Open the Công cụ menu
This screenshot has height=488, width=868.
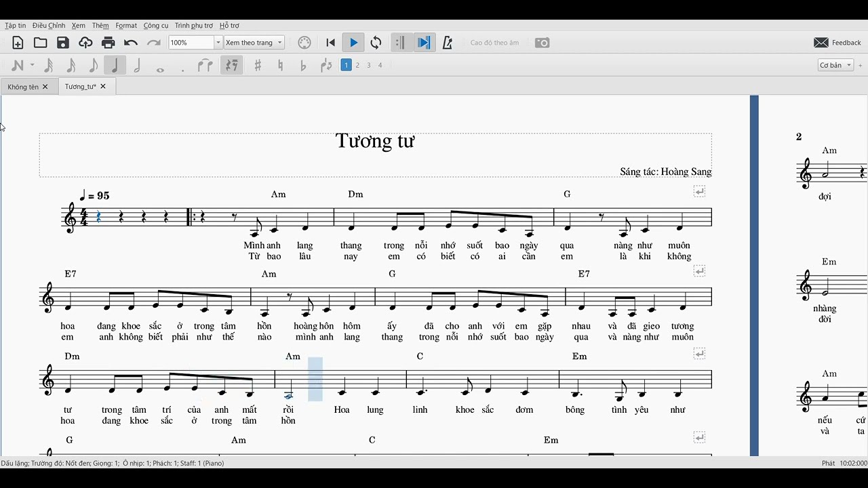click(156, 26)
